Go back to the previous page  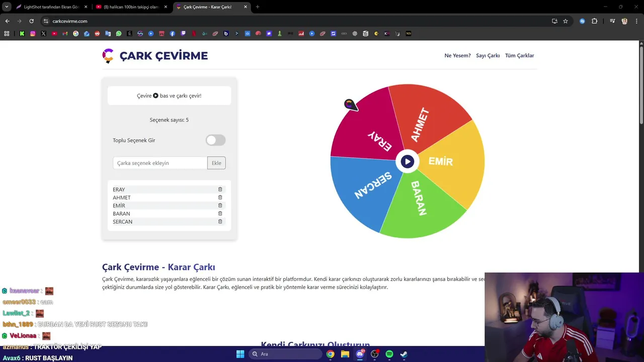(7, 21)
